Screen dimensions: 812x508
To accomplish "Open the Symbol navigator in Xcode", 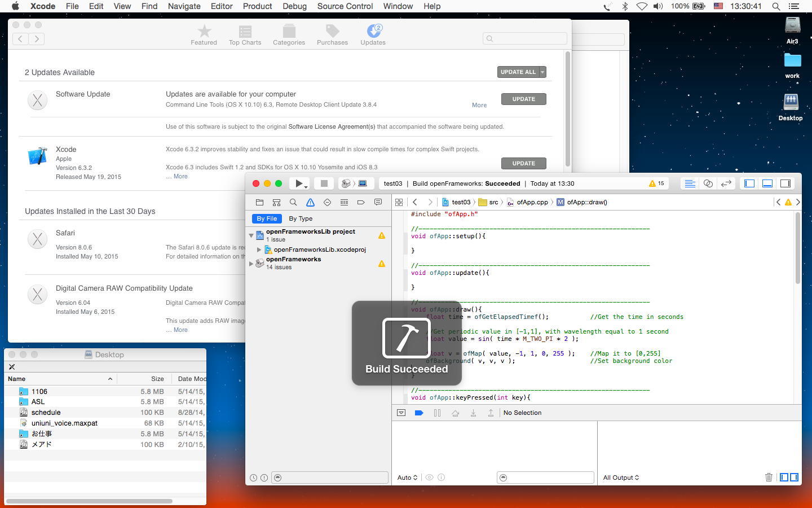I will (x=276, y=202).
